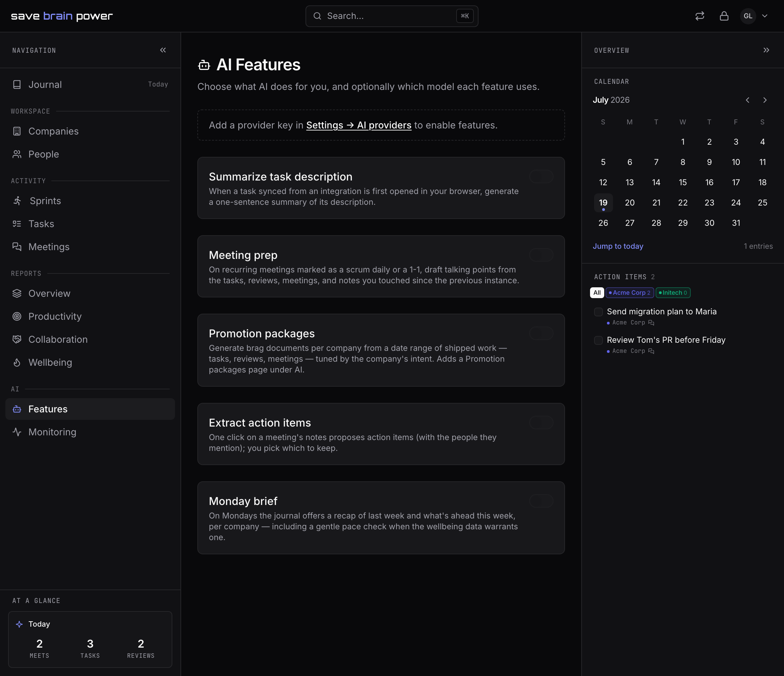Click the Journal book icon

pyautogui.click(x=17, y=84)
